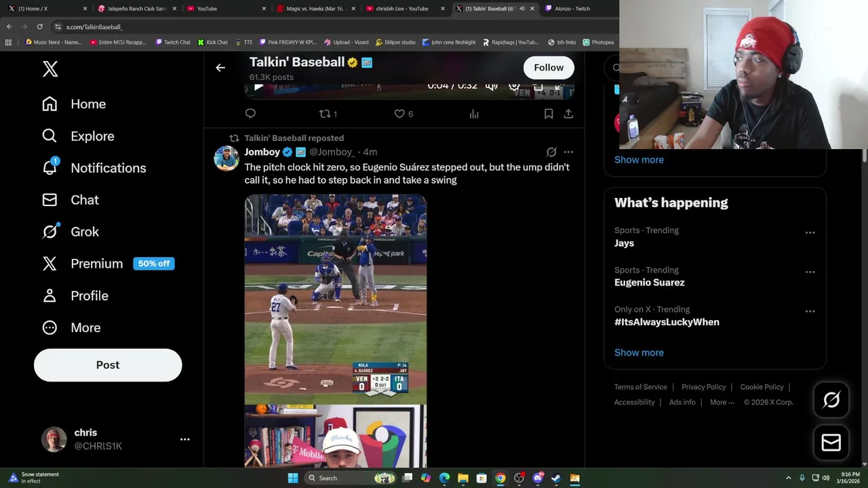The width and height of the screenshot is (868, 488).
Task: Open #ItsAlwaysLuckyWhen trend
Action: point(667,322)
